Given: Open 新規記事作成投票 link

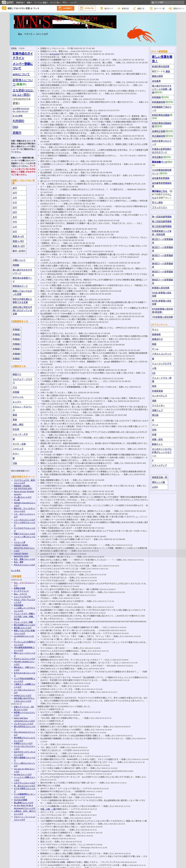Looking at the screenshot, I should point(161,67).
